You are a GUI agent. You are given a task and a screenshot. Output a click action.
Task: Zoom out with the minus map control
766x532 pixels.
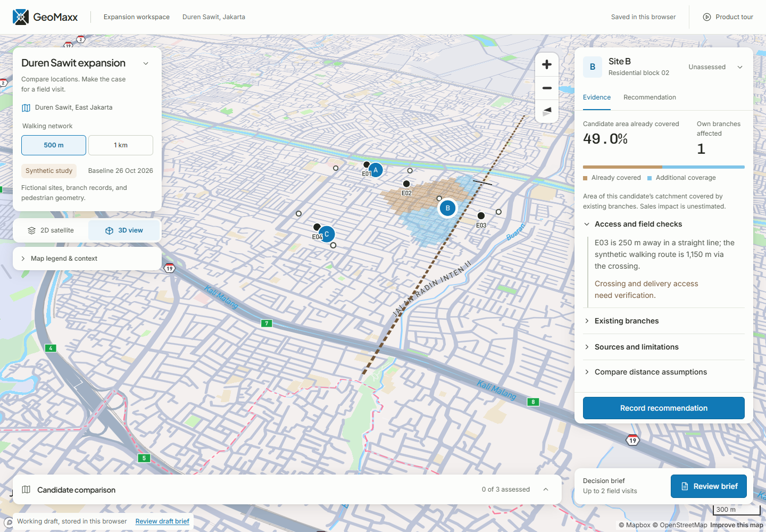click(x=547, y=88)
